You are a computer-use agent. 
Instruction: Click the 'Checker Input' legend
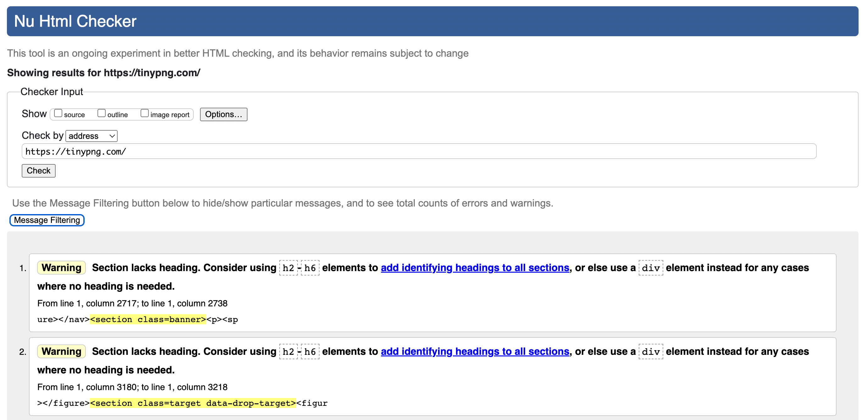coord(52,92)
